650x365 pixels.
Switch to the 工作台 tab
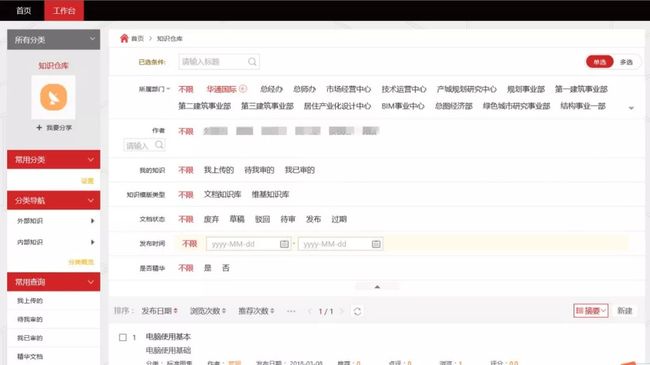(64, 10)
